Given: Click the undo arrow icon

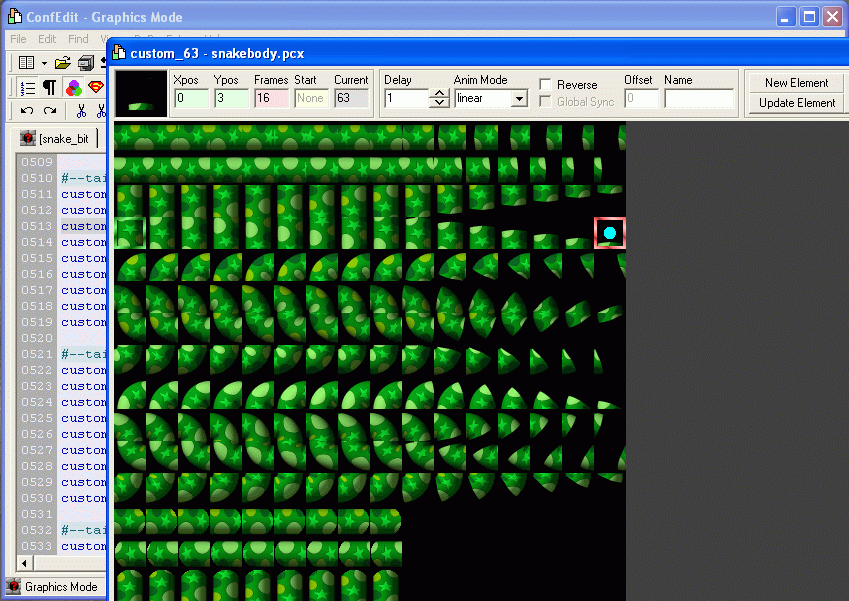Looking at the screenshot, I should pyautogui.click(x=27, y=111).
